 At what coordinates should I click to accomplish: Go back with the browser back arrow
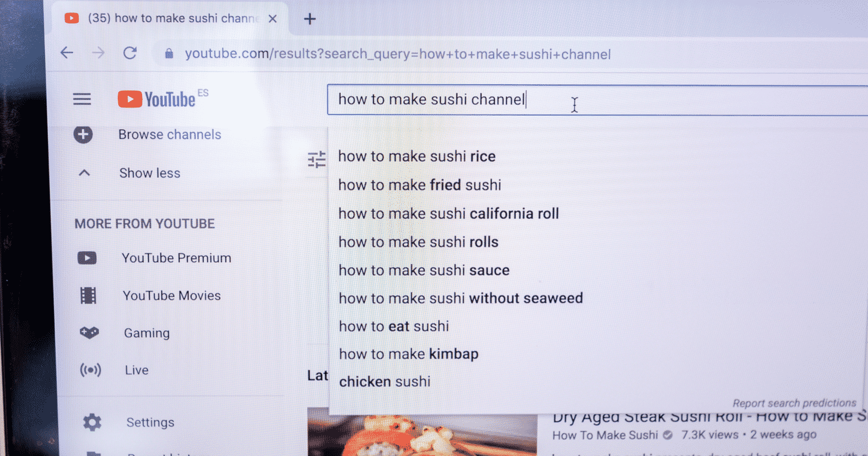(67, 53)
